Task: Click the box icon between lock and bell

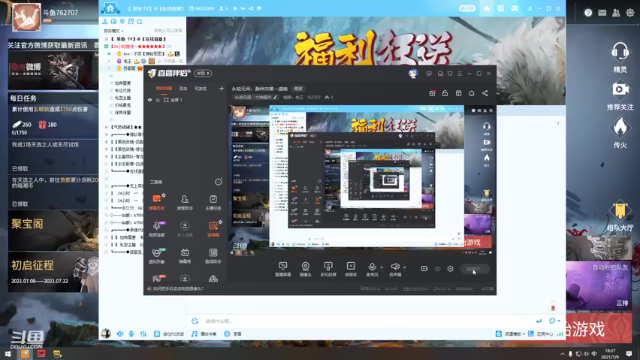Action: [x=458, y=93]
